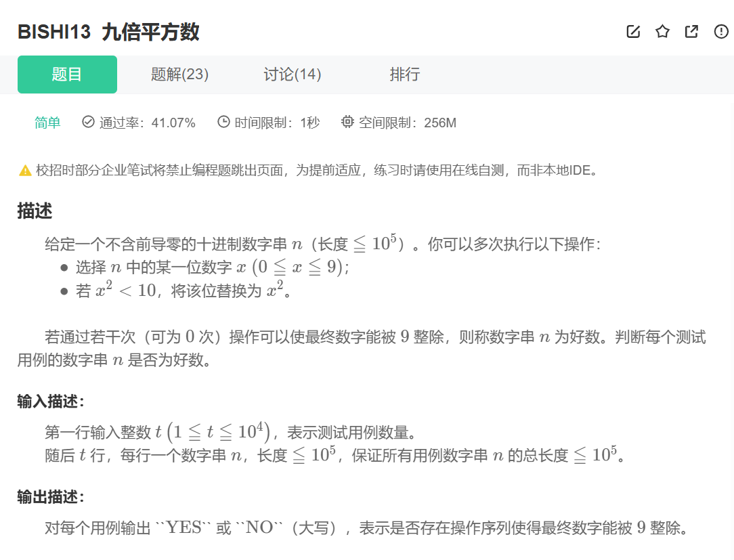Click the 描述 section heading
The image size is (734, 560).
35,211
